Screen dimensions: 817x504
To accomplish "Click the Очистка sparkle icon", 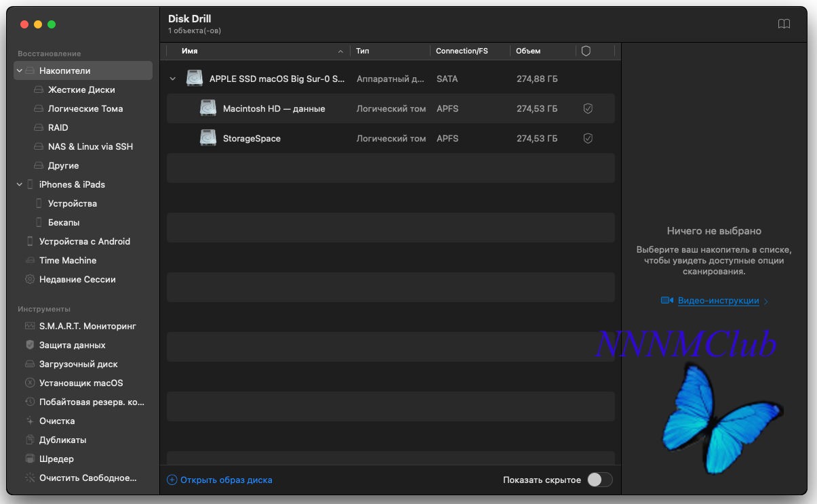I will click(30, 421).
